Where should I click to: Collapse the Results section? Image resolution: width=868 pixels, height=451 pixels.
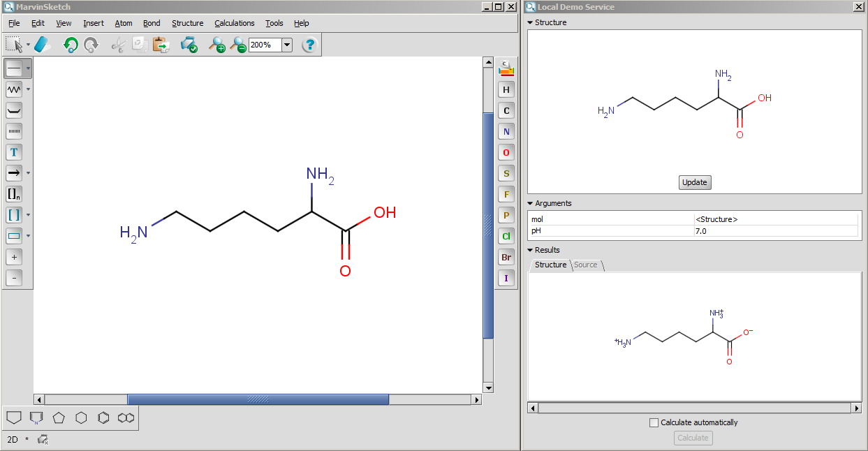[x=530, y=250]
